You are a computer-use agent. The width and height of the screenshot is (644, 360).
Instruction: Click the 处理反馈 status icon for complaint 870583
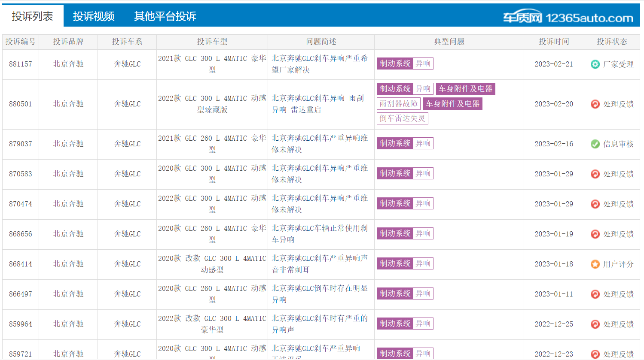(x=595, y=174)
